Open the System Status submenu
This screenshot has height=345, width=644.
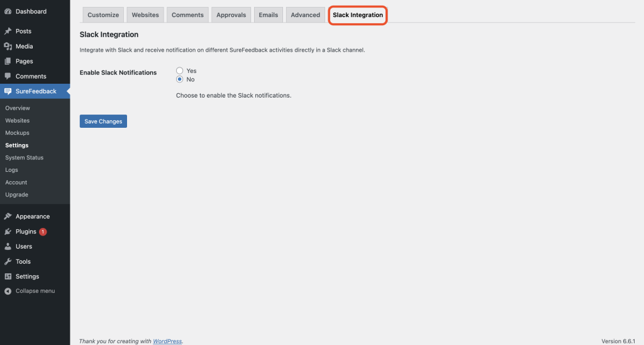(x=25, y=157)
